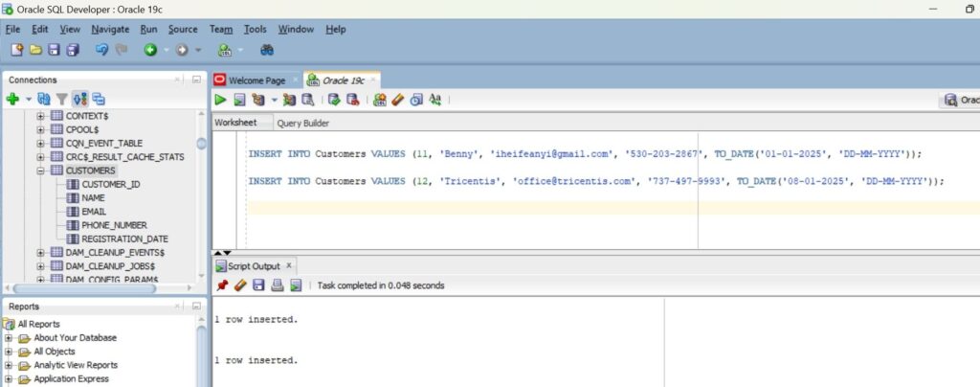Click the Rollback icon in worksheet toolbar

pyautogui.click(x=352, y=99)
